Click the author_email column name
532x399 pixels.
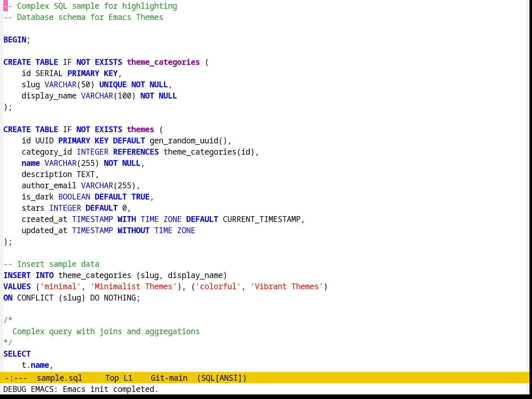click(x=49, y=185)
